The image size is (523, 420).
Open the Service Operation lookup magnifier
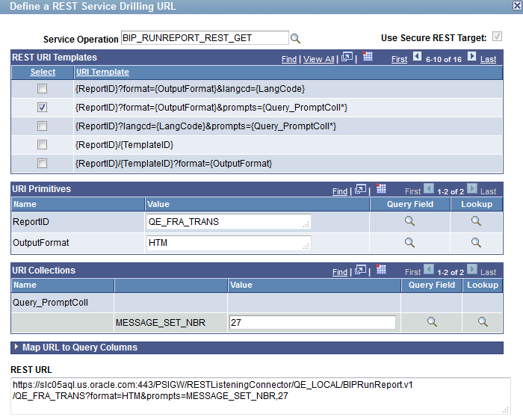click(295, 39)
